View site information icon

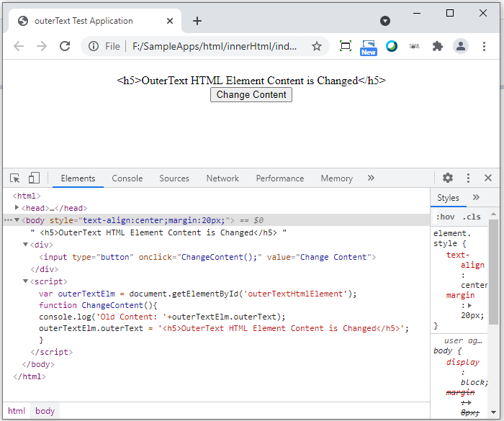coord(94,46)
